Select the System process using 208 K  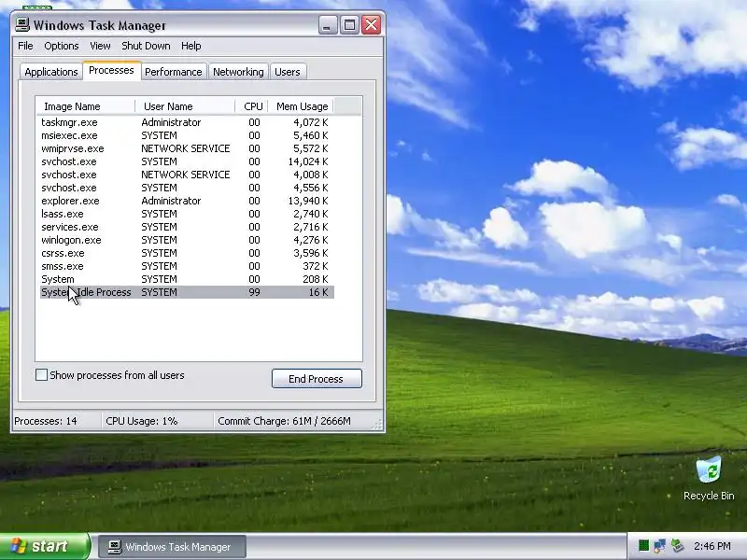tap(187, 279)
